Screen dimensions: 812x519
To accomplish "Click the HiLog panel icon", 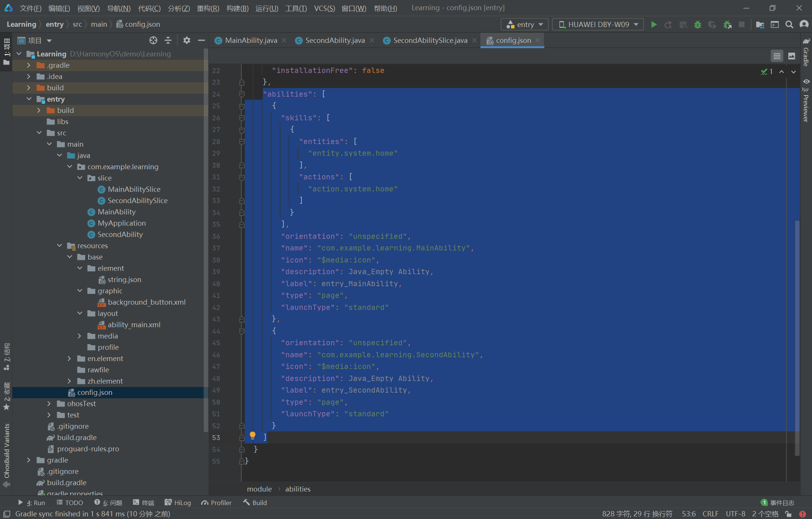I will click(x=179, y=502).
